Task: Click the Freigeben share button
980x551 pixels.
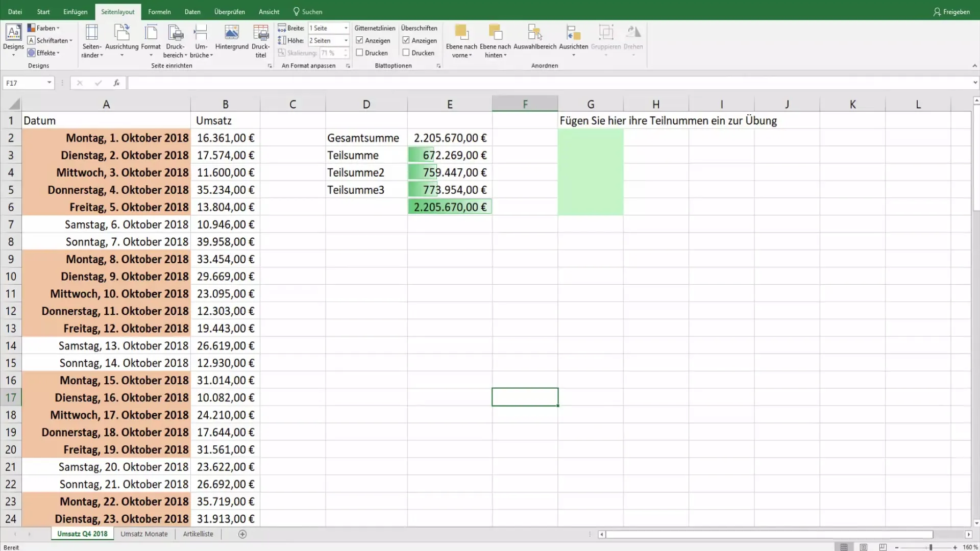Action: (x=951, y=12)
